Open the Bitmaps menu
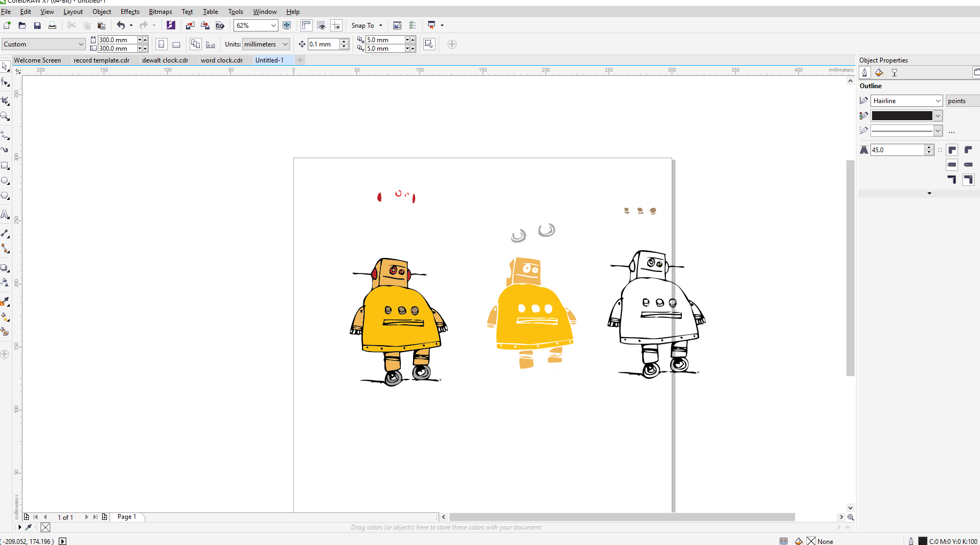This screenshot has width=980, height=545. click(x=160, y=12)
